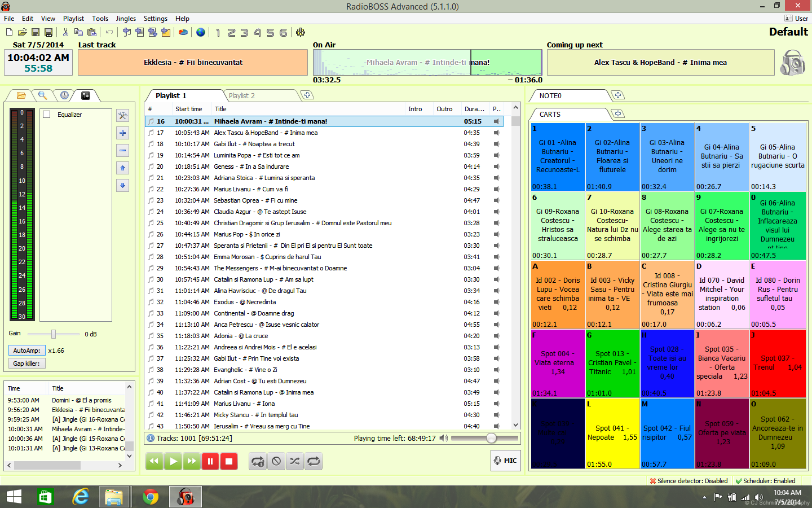Add a new playlist tab with the plus icon
This screenshot has height=508, width=812.
point(307,95)
